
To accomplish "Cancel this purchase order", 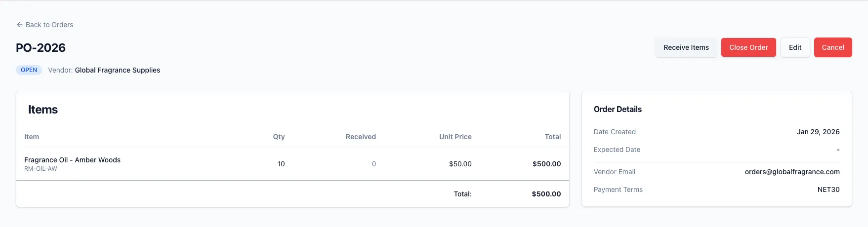I will click(x=832, y=47).
